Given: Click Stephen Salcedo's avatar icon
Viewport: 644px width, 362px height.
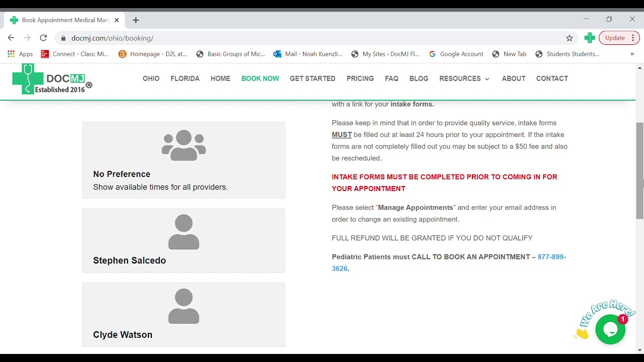Looking at the screenshot, I should click(184, 232).
